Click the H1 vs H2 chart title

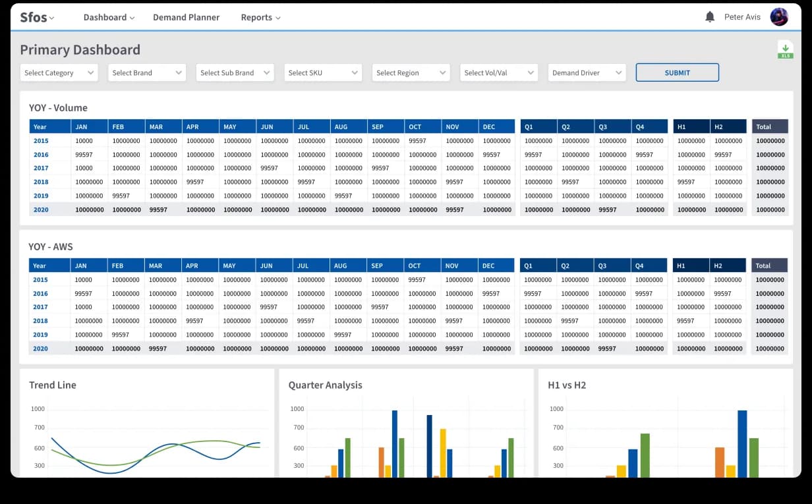click(x=567, y=385)
